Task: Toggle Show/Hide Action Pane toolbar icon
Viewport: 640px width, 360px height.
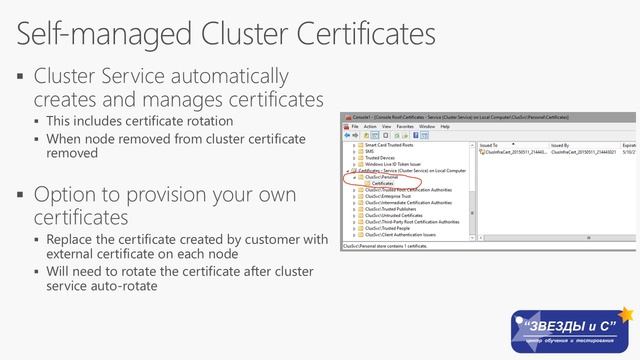Action: (x=424, y=136)
